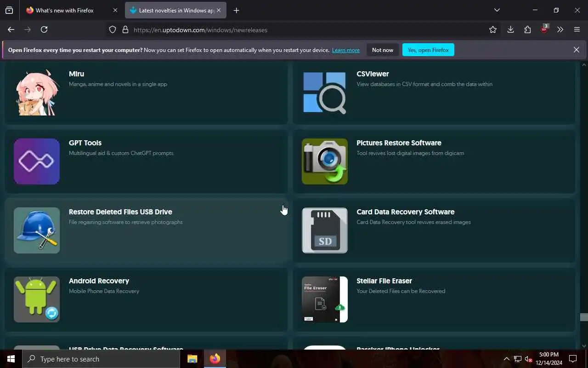Bookmark this page with the star
588x368 pixels.
point(493,29)
